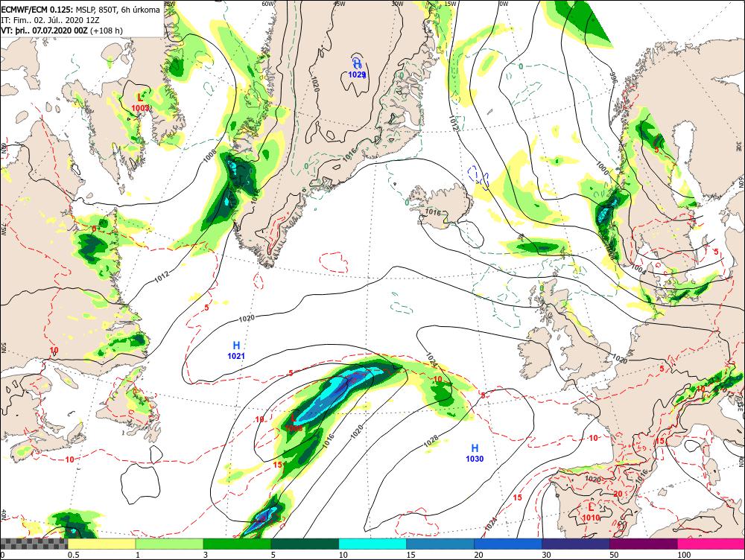Click the '996' isobar label

click(613, 80)
